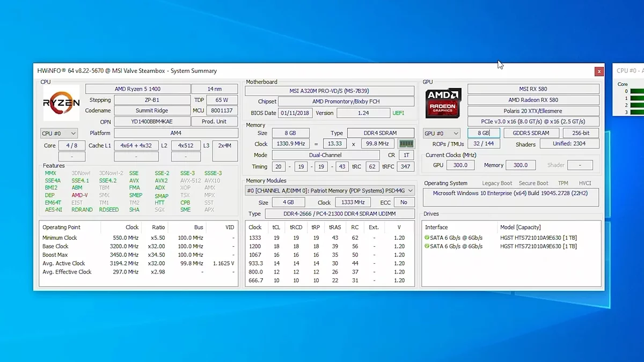Select the Avg. Active Clock row
644x362 pixels.
(138, 263)
